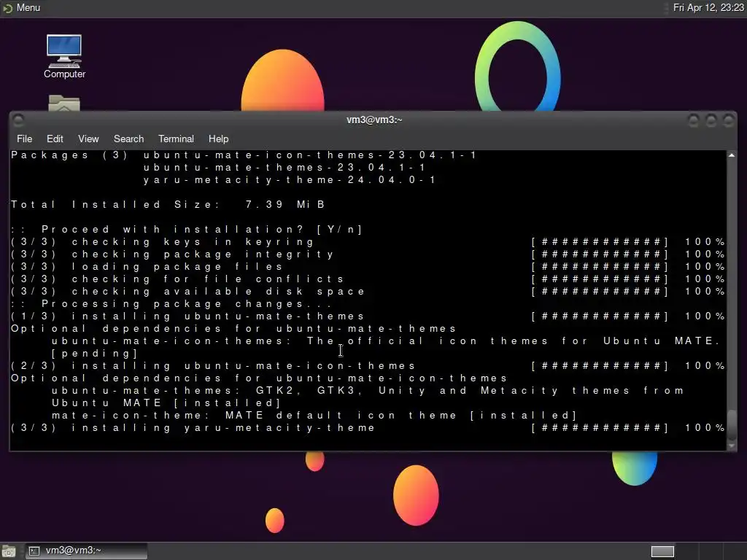The height and width of the screenshot is (560, 747).
Task: Click progress bar of yaru-metacity-theme install
Action: (600, 427)
